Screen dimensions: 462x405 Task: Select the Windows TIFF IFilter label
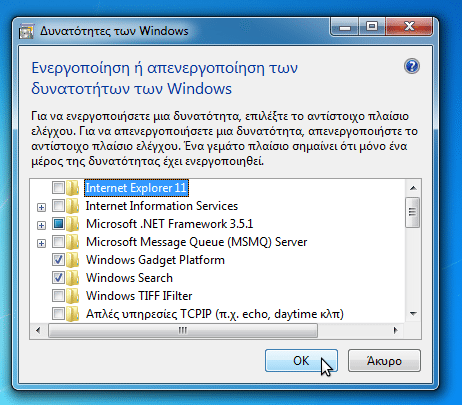coord(139,296)
